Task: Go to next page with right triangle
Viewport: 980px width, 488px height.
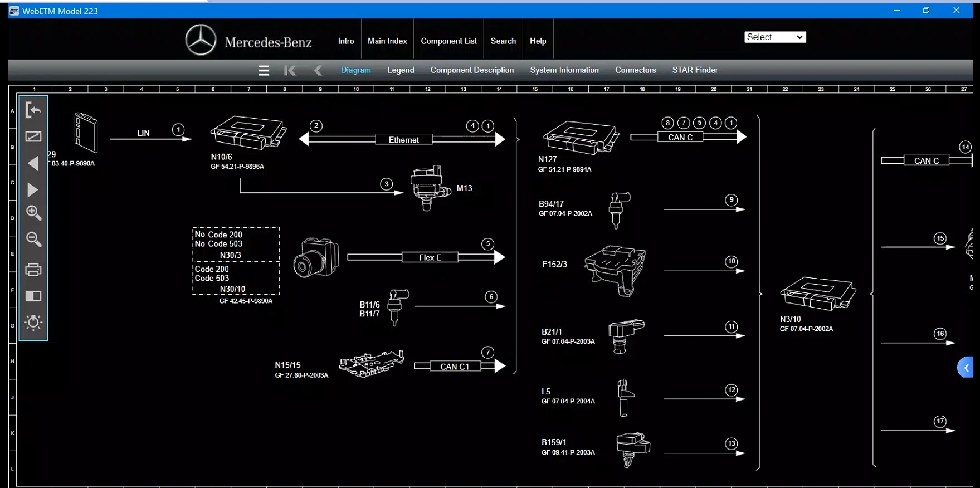Action: (x=33, y=190)
